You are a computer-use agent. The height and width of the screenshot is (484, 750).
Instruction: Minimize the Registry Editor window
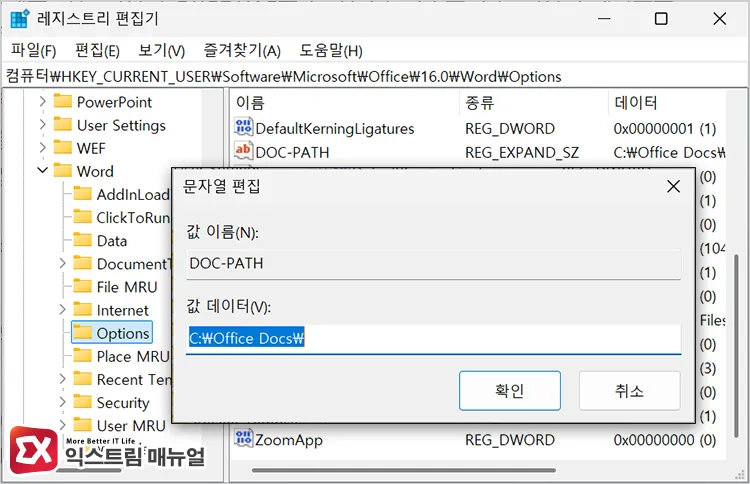coord(604,19)
